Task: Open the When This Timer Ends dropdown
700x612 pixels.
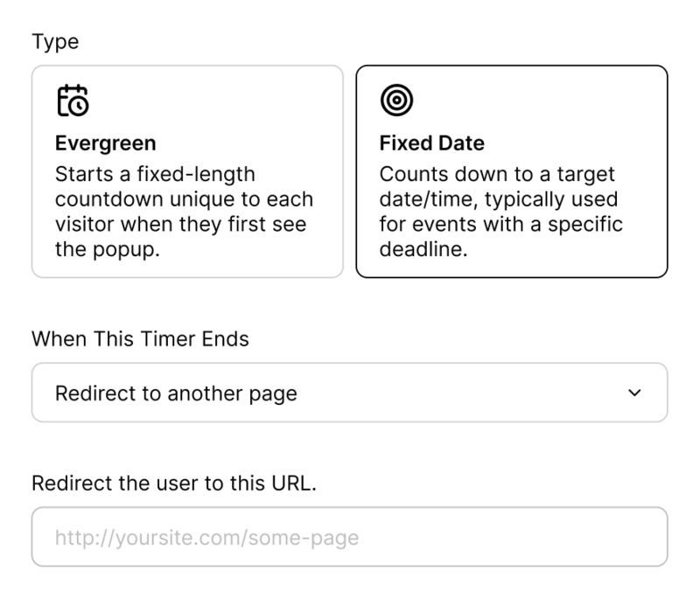Action: (x=349, y=393)
